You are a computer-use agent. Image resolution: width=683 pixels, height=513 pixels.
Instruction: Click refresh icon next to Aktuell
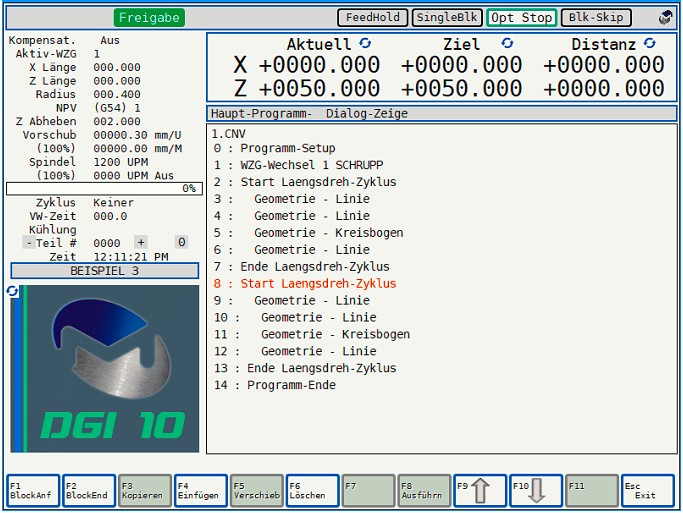click(x=365, y=43)
